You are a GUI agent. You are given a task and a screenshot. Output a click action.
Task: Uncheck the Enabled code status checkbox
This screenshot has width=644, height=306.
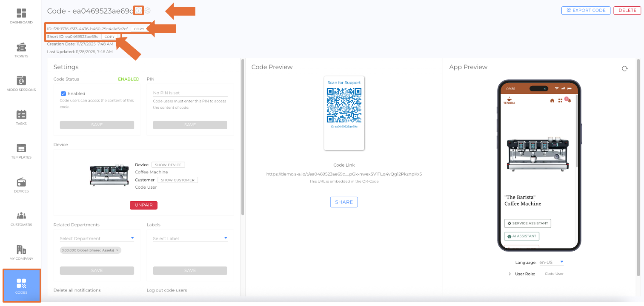coord(63,93)
